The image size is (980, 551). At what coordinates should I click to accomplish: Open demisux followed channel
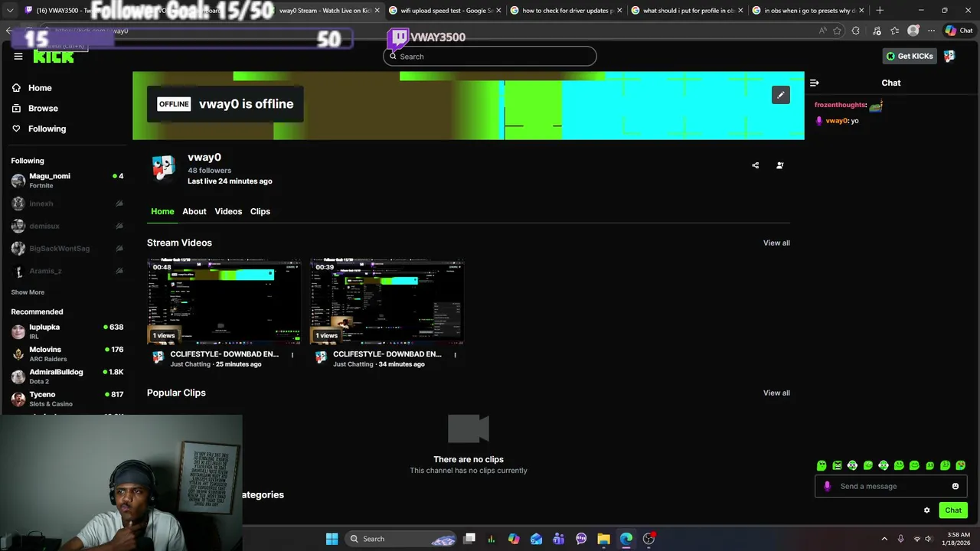[67, 226]
